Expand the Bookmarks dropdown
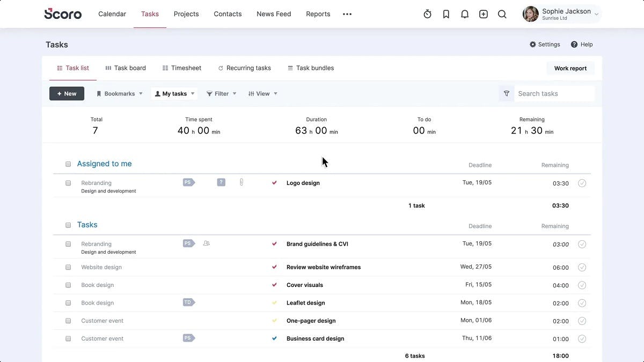The image size is (644, 362). pyautogui.click(x=120, y=94)
